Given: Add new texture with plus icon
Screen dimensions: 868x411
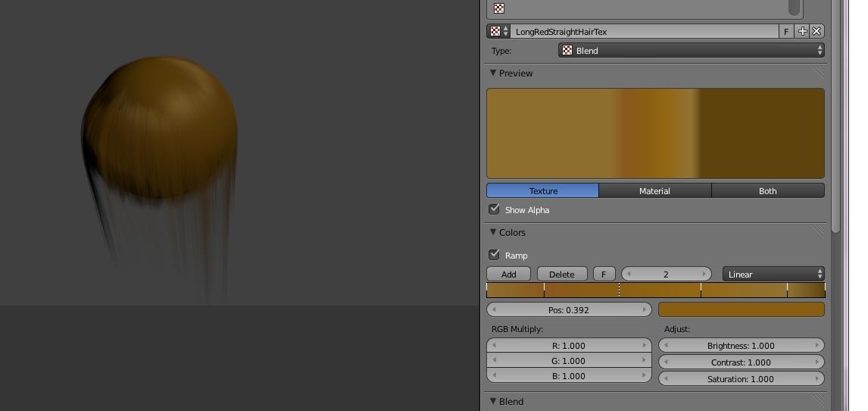Looking at the screenshot, I should tap(802, 32).
